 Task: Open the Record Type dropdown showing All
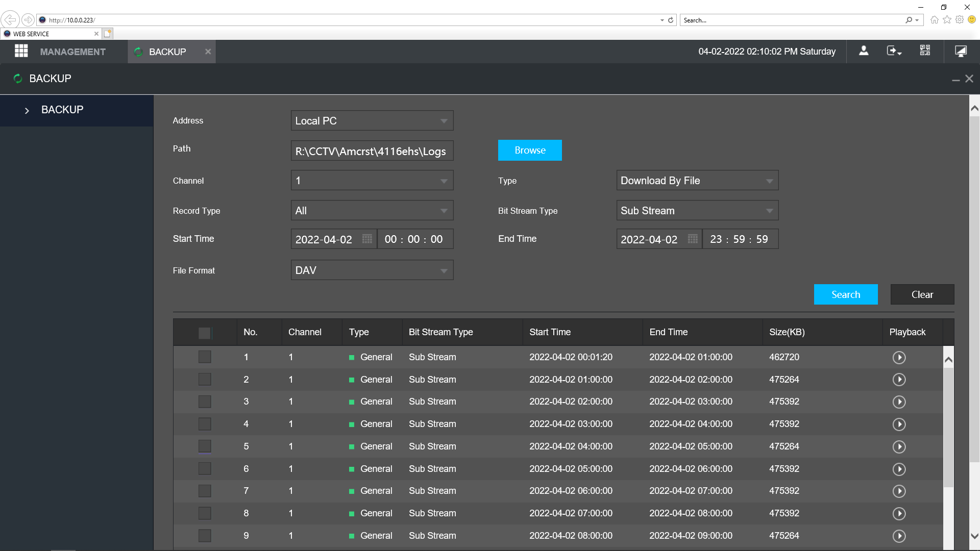pyautogui.click(x=372, y=211)
